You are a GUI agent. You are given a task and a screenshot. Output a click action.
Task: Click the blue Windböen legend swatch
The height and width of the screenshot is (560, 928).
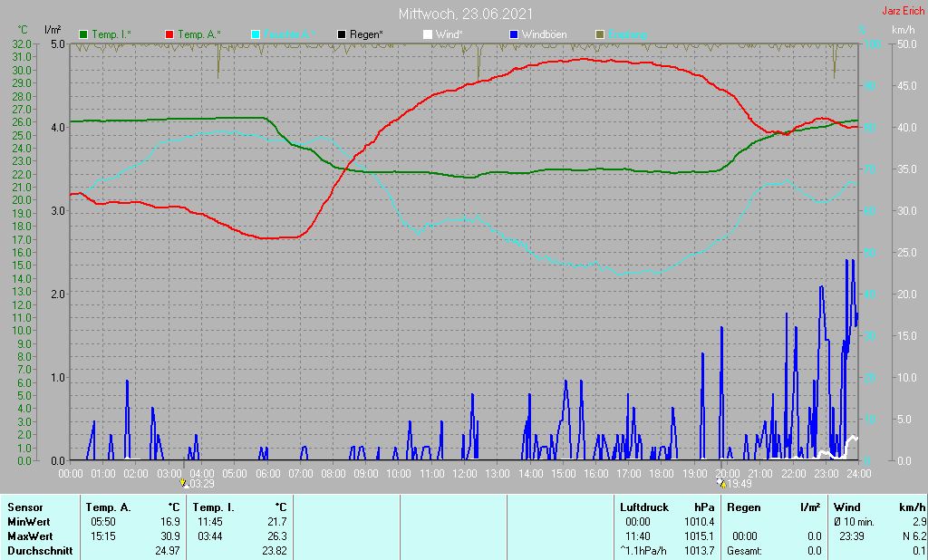[514, 34]
